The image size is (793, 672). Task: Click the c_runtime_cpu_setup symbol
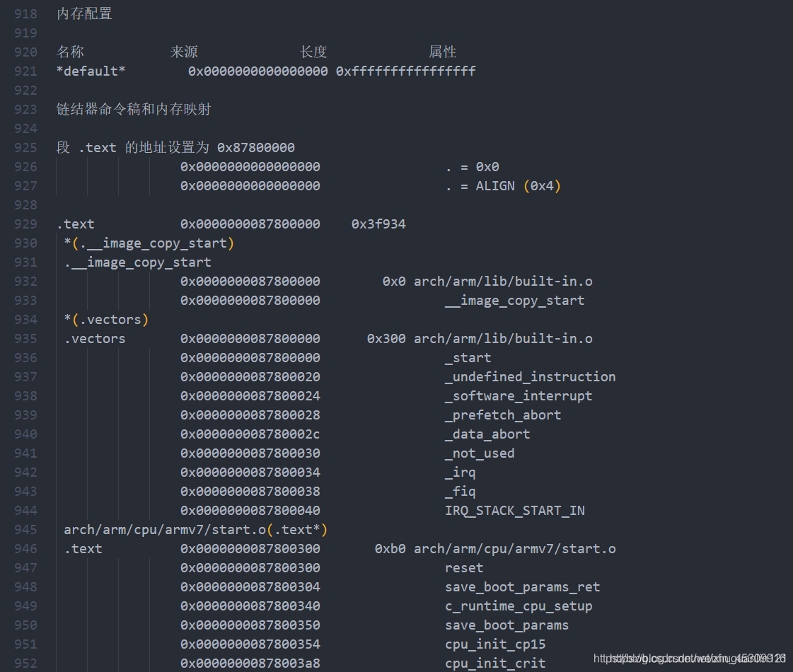[519, 607]
